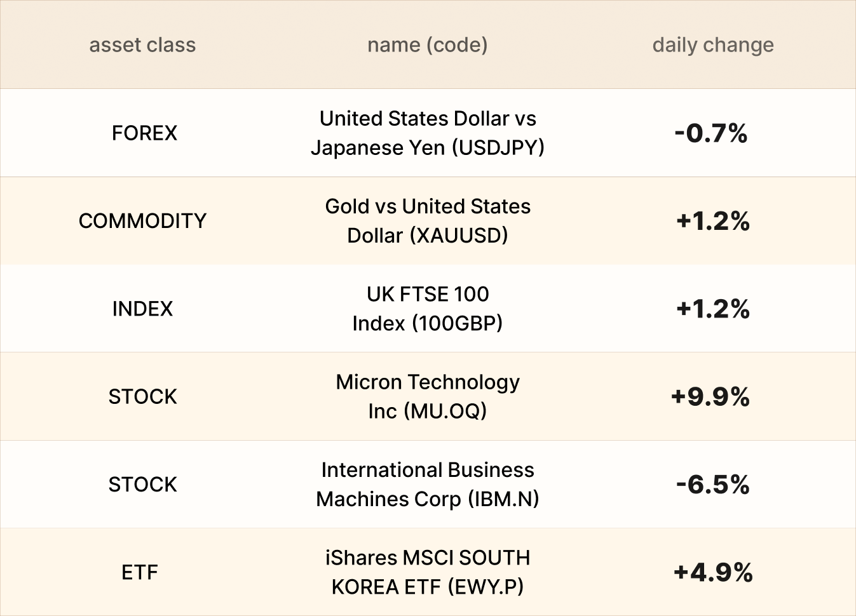Screen dimensions: 856x616
Task: Open International Business Machines Corp (IBM.N)
Action: click(x=428, y=485)
